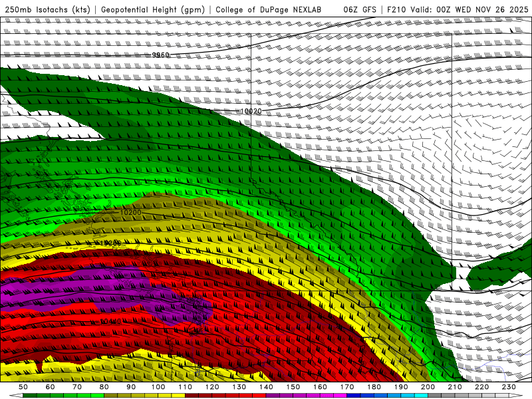Image resolution: width=532 pixels, height=399 pixels.
Task: Click the 110 knot legend label
Action: [186, 387]
